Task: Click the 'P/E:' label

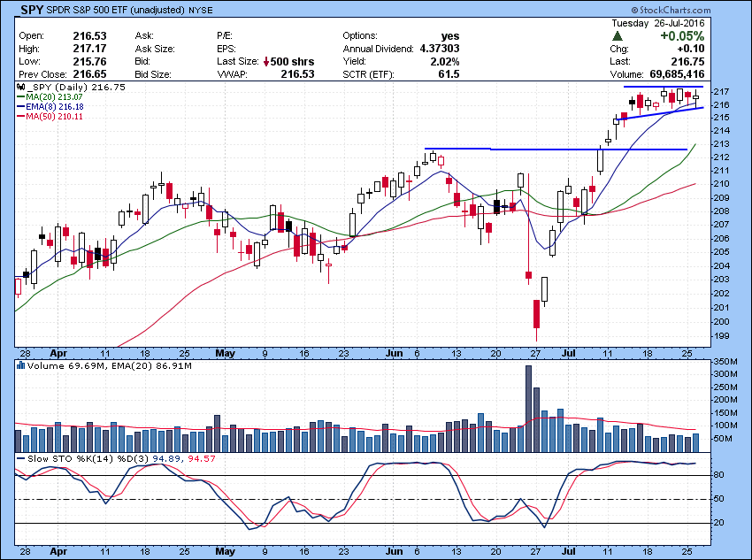Action: tap(225, 36)
